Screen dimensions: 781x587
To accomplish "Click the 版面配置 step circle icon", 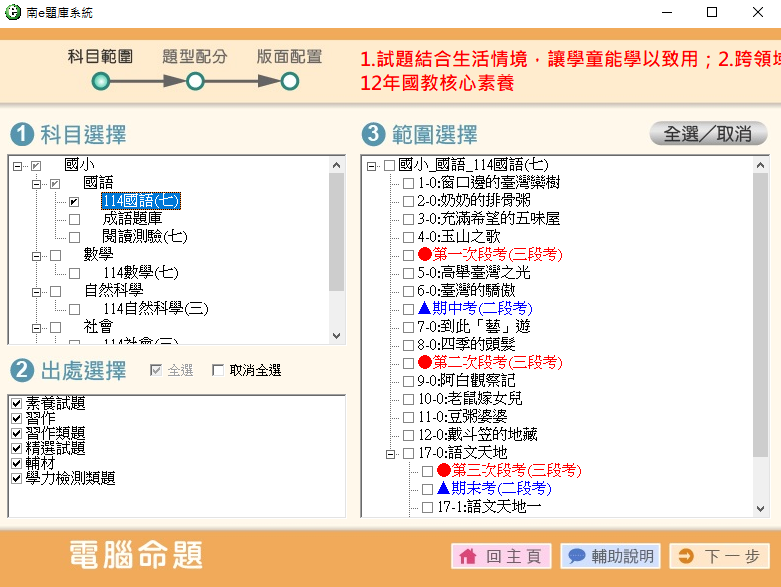I will [289, 81].
